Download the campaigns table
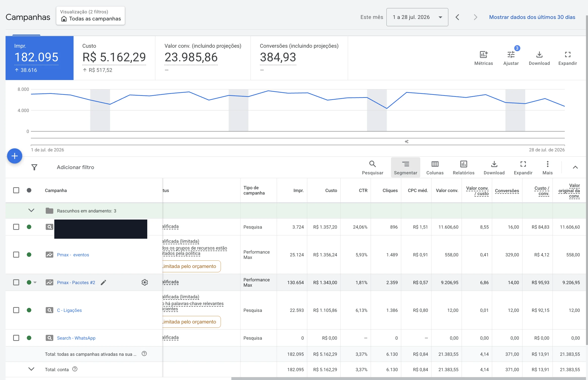This screenshot has height=380, width=588. pyautogui.click(x=494, y=168)
